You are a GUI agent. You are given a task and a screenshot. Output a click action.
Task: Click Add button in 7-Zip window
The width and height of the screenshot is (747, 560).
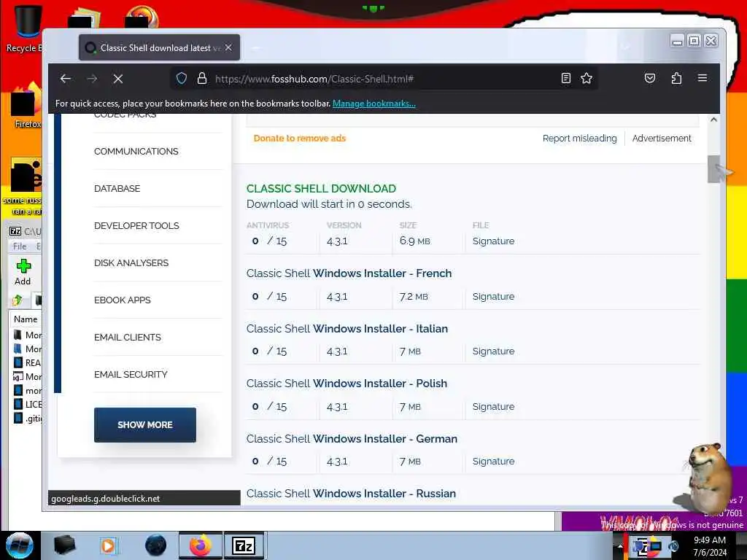click(x=23, y=273)
